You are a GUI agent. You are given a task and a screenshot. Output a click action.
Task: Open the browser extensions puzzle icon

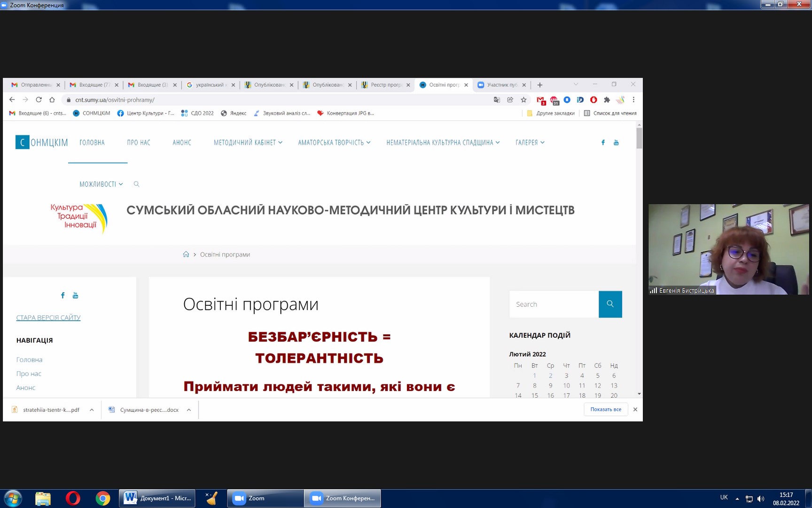tap(607, 100)
